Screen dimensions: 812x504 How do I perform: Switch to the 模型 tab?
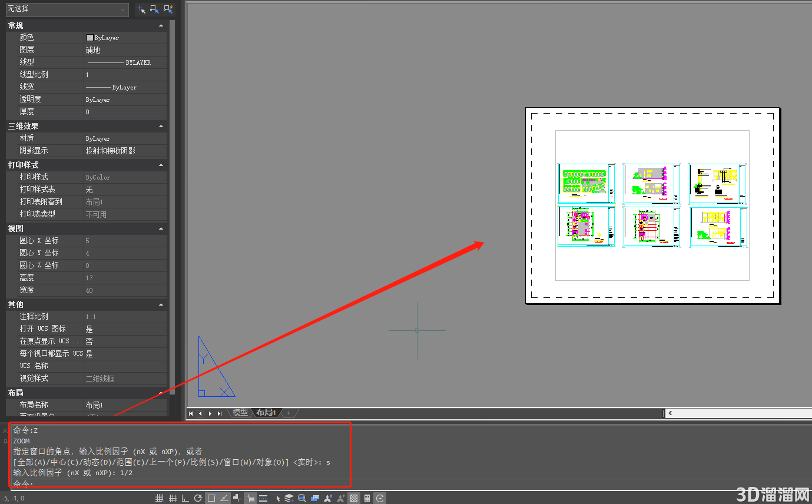(x=240, y=413)
